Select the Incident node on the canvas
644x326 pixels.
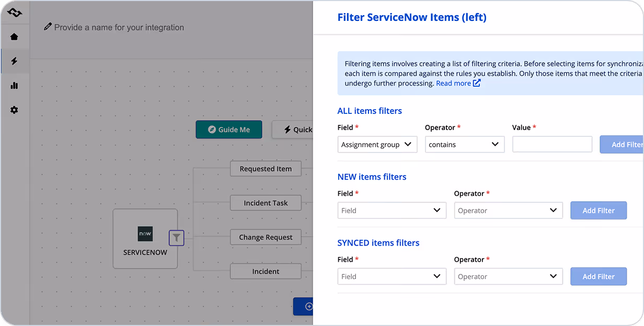click(x=266, y=271)
